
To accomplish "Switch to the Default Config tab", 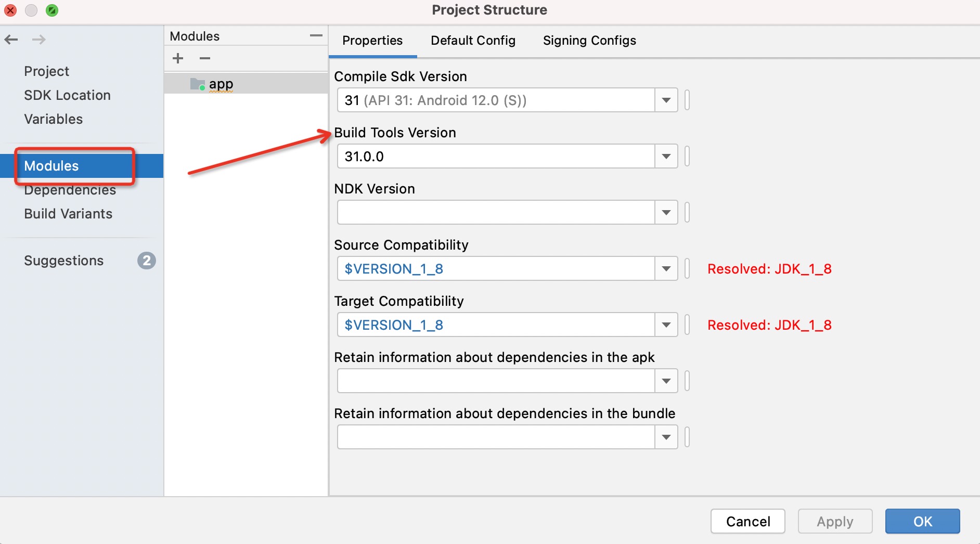I will pyautogui.click(x=473, y=41).
